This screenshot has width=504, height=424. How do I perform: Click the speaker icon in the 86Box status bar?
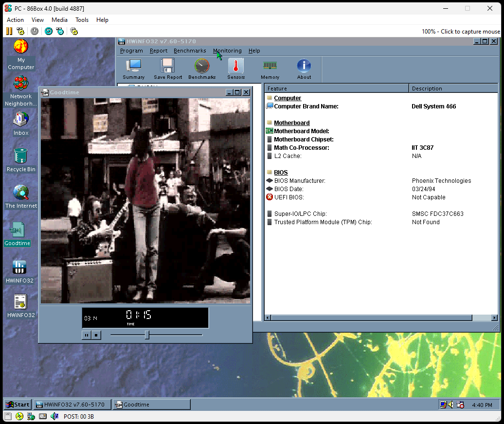coord(54,416)
